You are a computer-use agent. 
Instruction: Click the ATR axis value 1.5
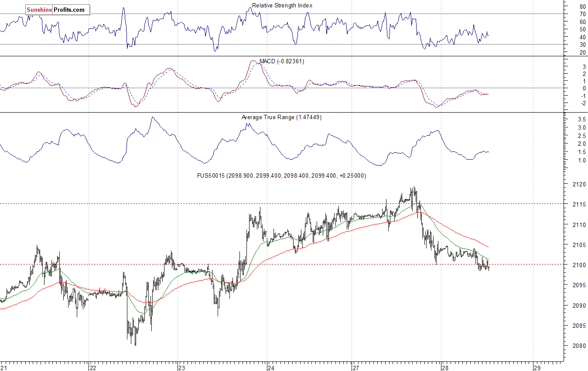(581, 152)
